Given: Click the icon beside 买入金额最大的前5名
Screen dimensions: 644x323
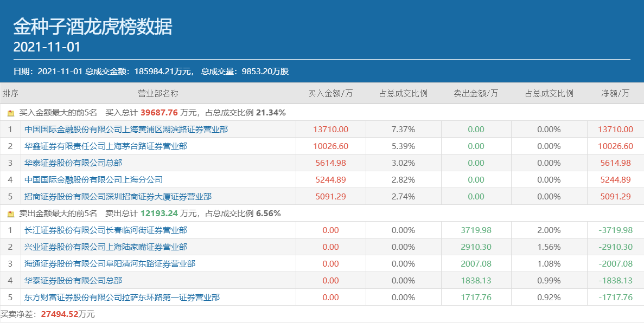Looking at the screenshot, I should click(x=11, y=113).
